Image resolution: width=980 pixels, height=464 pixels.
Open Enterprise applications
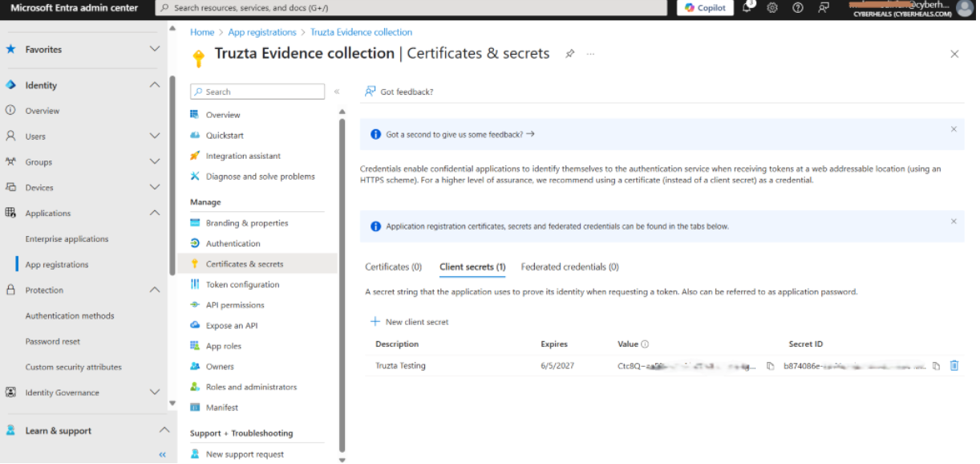click(67, 239)
